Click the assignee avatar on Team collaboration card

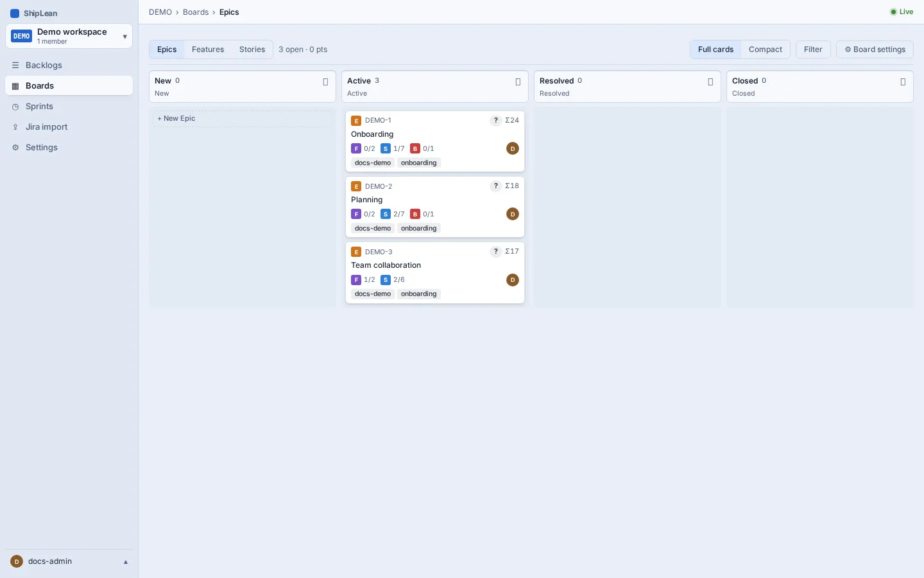point(513,279)
